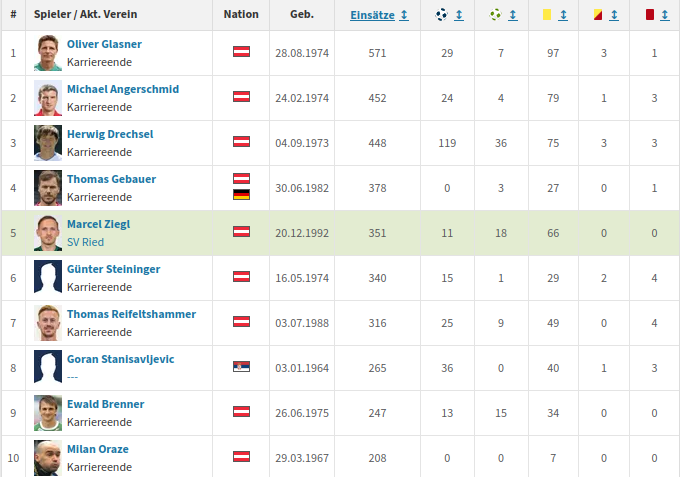Open Herwig Drechsel player profile
The image size is (680, 477).
(x=110, y=134)
